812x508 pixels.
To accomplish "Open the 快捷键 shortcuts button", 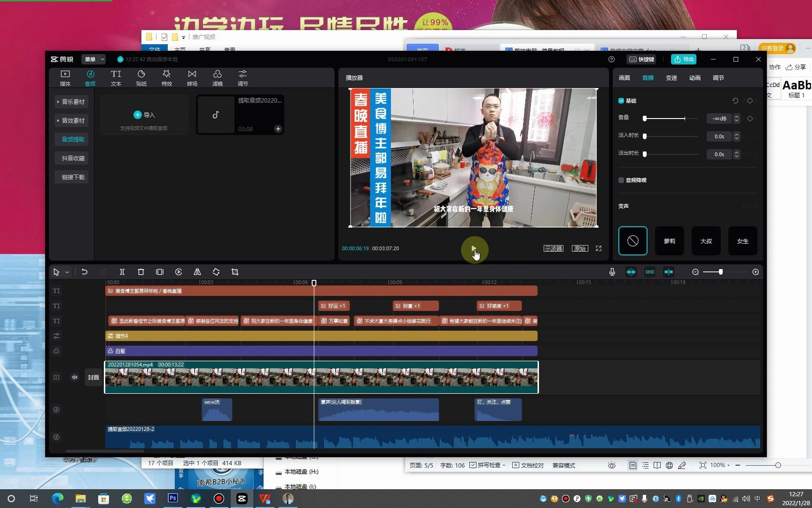I will click(x=641, y=59).
